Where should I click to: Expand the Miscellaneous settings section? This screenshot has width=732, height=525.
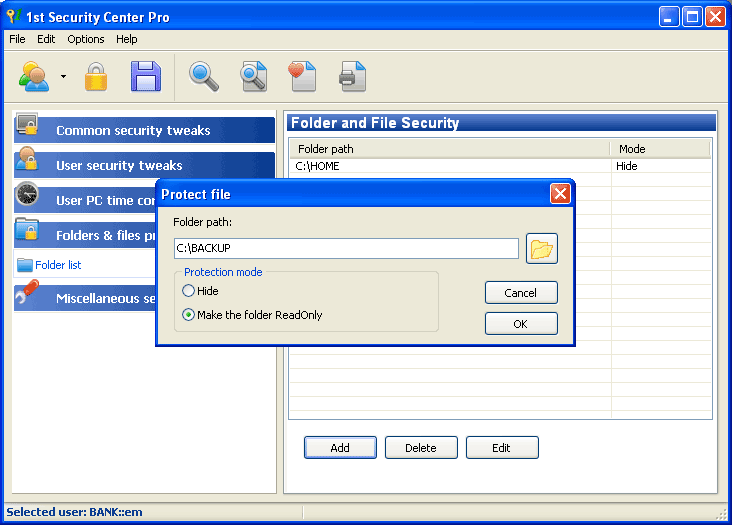85,298
